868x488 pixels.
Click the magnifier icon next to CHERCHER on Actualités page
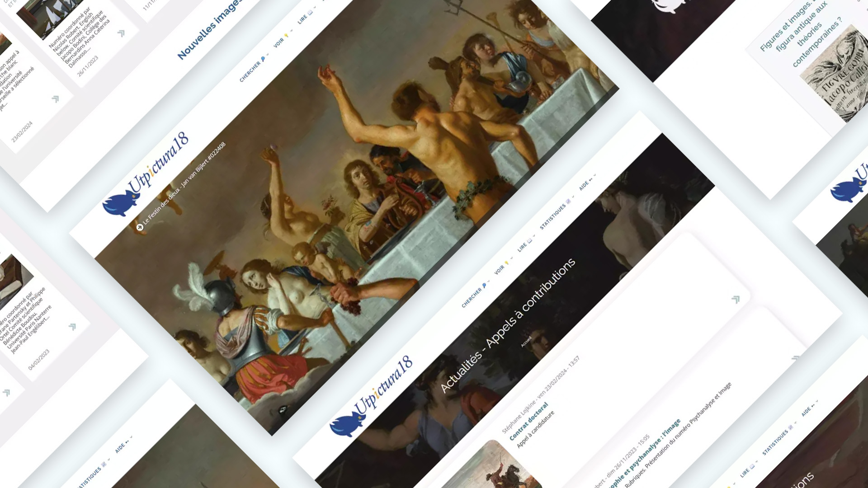[484, 286]
